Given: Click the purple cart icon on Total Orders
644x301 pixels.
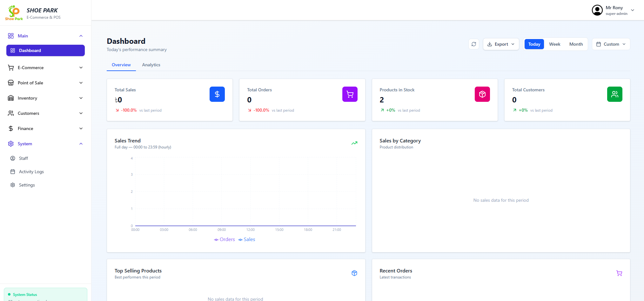Looking at the screenshot, I should coord(350,94).
